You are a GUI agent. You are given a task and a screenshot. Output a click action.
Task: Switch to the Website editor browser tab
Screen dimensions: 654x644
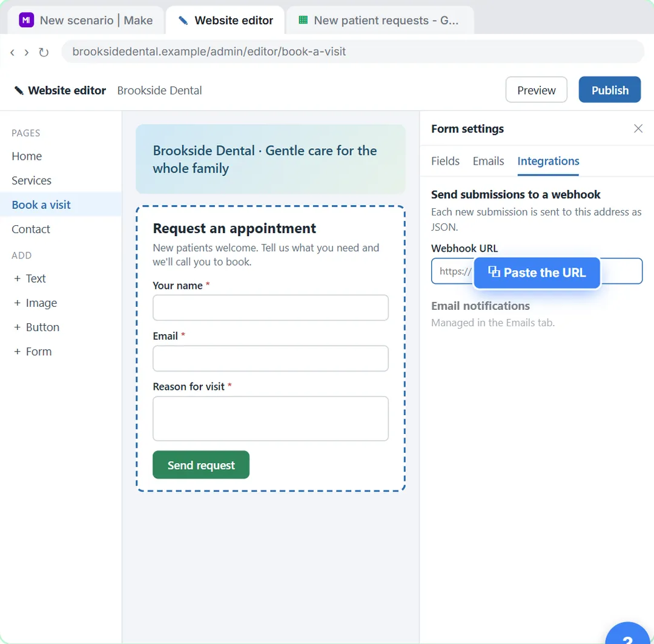[225, 20]
